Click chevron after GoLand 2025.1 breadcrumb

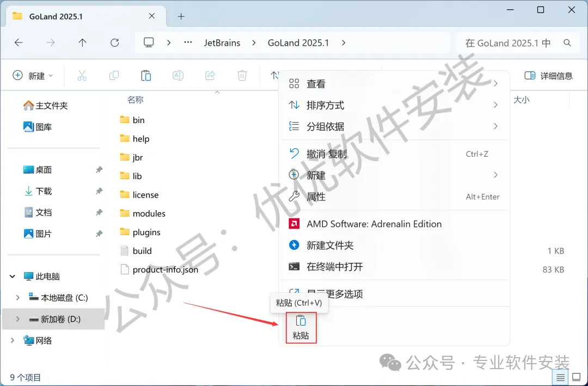coord(344,43)
